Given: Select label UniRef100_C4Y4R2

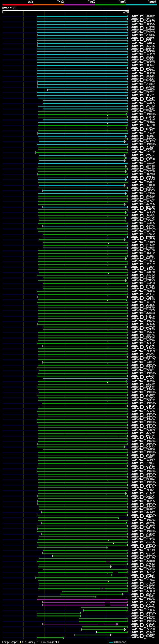Looking at the screenshot, I should point(142,163).
